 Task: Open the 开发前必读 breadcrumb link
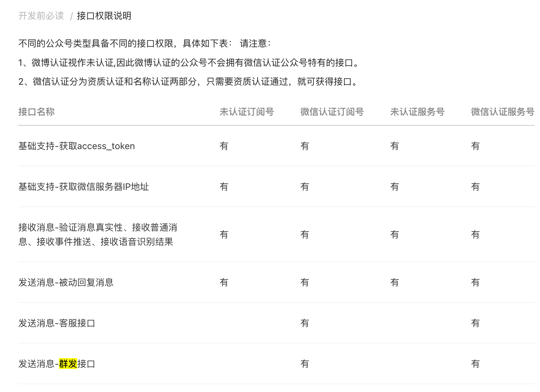click(41, 16)
